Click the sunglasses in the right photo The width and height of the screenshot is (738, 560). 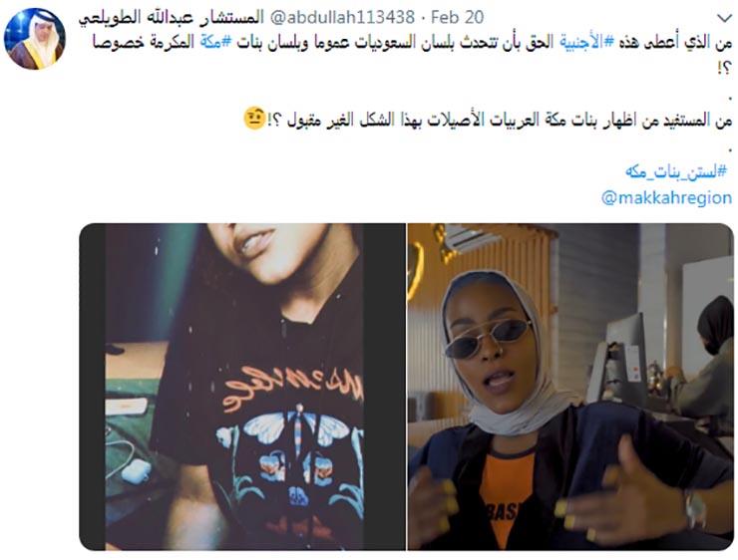[489, 339]
